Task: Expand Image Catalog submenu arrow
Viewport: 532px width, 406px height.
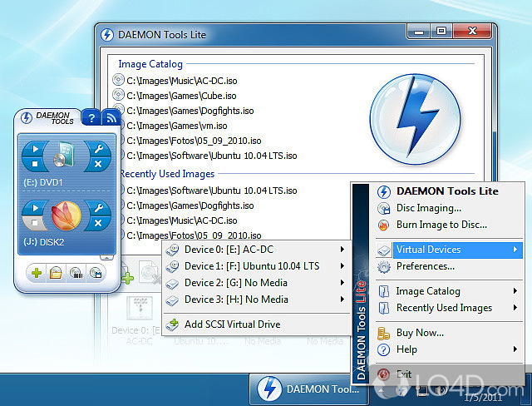Action: pos(515,291)
